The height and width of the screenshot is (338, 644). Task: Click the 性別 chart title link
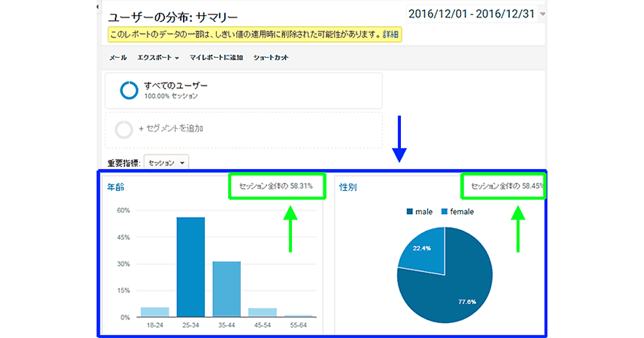pos(348,187)
